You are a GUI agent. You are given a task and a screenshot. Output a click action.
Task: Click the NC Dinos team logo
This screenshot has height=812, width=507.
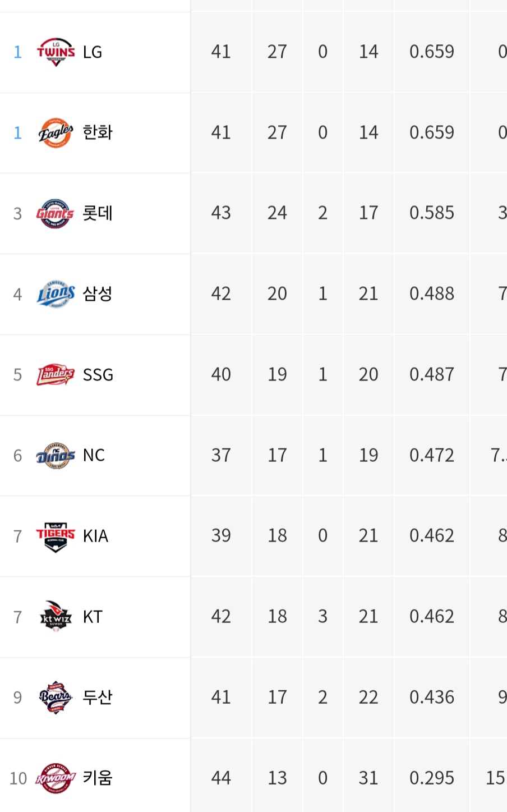point(56,456)
